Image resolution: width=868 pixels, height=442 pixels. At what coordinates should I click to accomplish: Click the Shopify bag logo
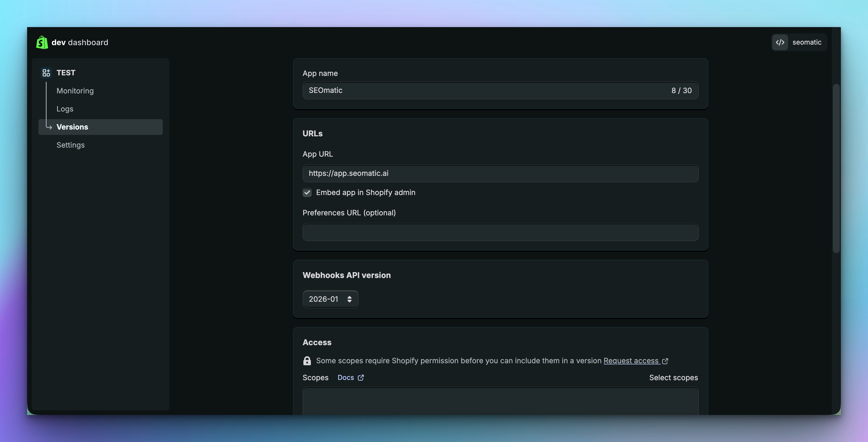pyautogui.click(x=42, y=42)
